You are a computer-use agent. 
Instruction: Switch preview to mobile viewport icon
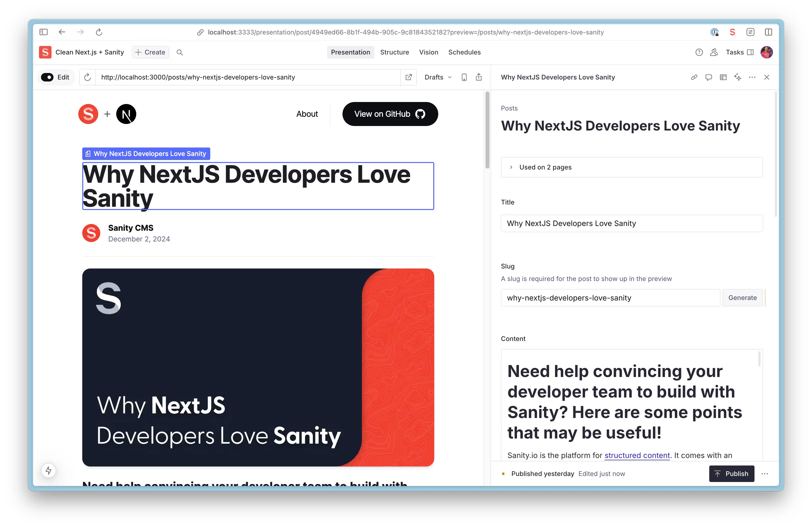click(x=464, y=77)
